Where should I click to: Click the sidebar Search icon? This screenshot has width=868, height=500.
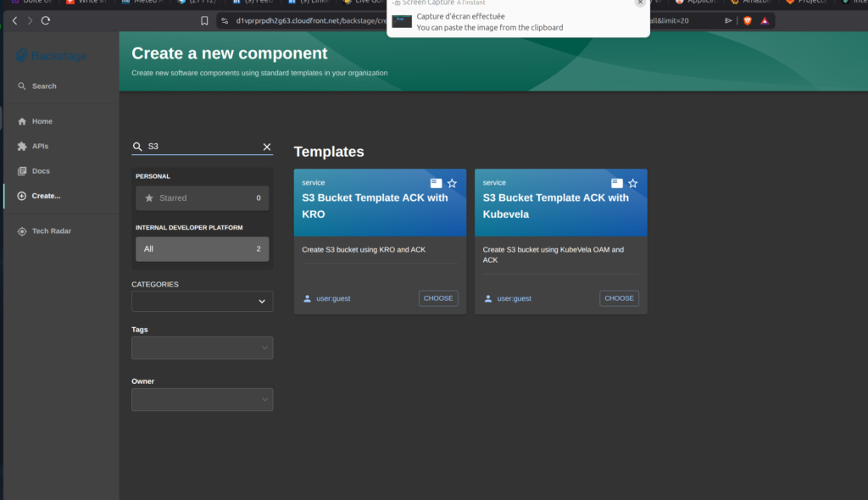click(x=23, y=86)
